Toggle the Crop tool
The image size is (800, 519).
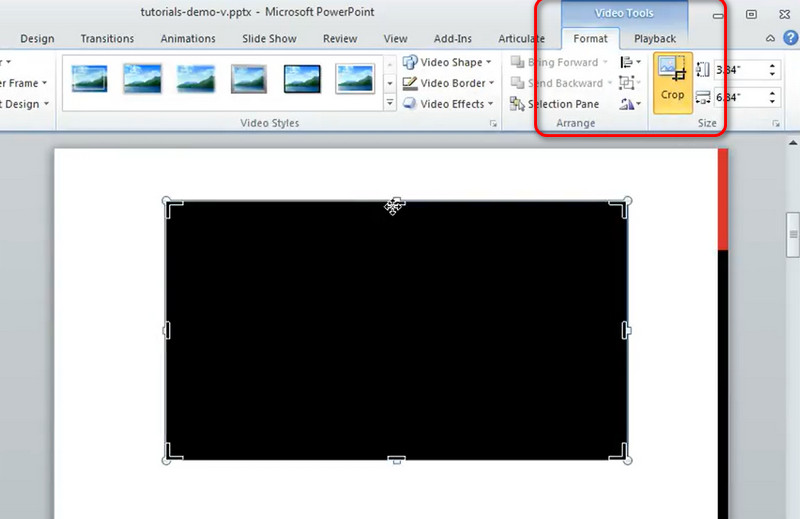[x=672, y=83]
